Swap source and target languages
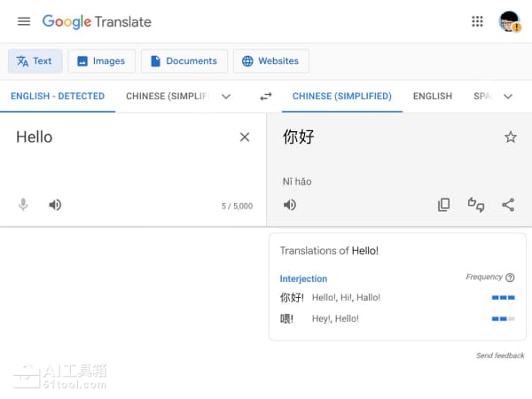The height and width of the screenshot is (399, 532). [265, 96]
